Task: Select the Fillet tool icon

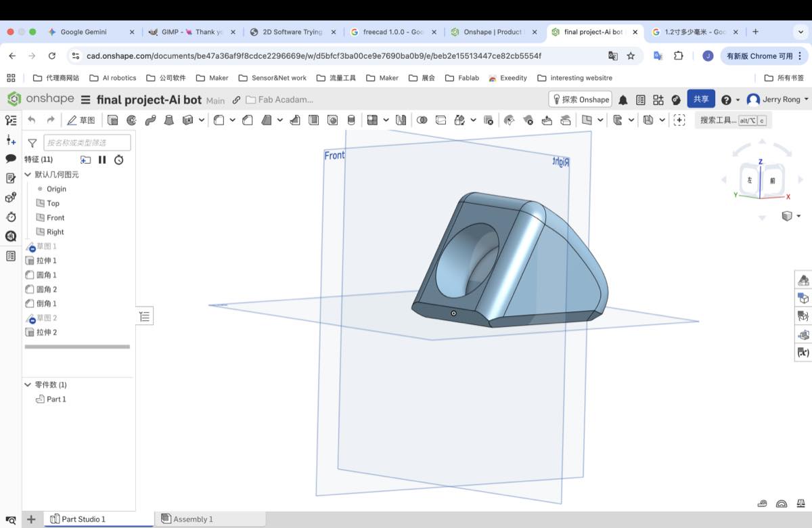Action: tap(219, 120)
